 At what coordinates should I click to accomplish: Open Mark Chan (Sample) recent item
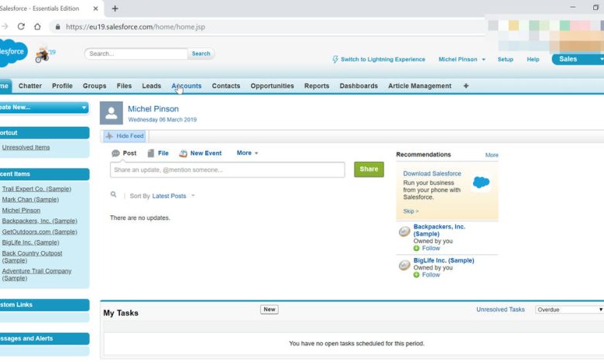click(30, 200)
